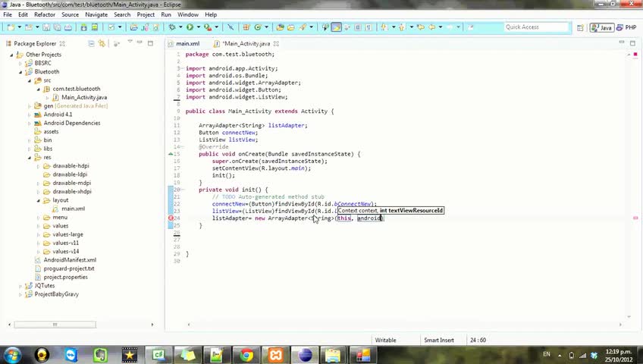The width and height of the screenshot is (643, 364).
Task: Click the Print icon in toolbar
Action: tap(68, 27)
